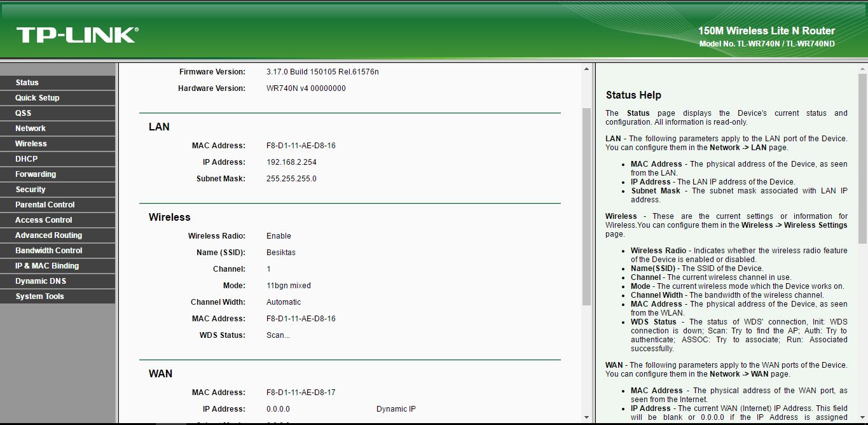Click the LAN section heading
868x425 pixels.
coord(159,127)
